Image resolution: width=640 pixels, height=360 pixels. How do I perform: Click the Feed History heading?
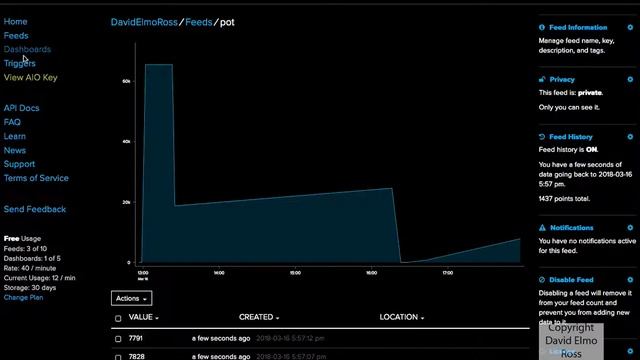(x=571, y=137)
